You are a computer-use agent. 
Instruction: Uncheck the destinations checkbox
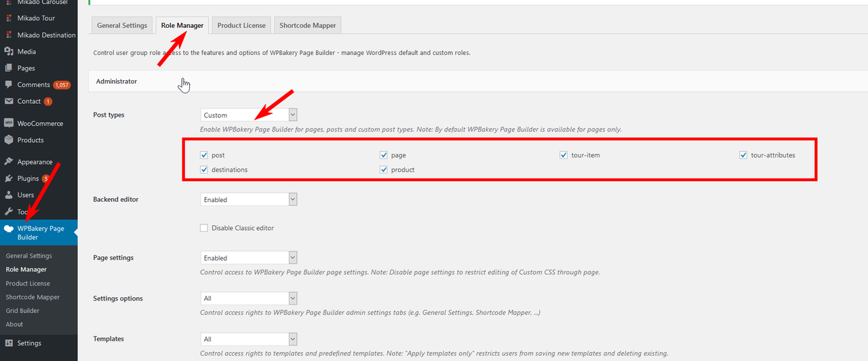point(204,170)
